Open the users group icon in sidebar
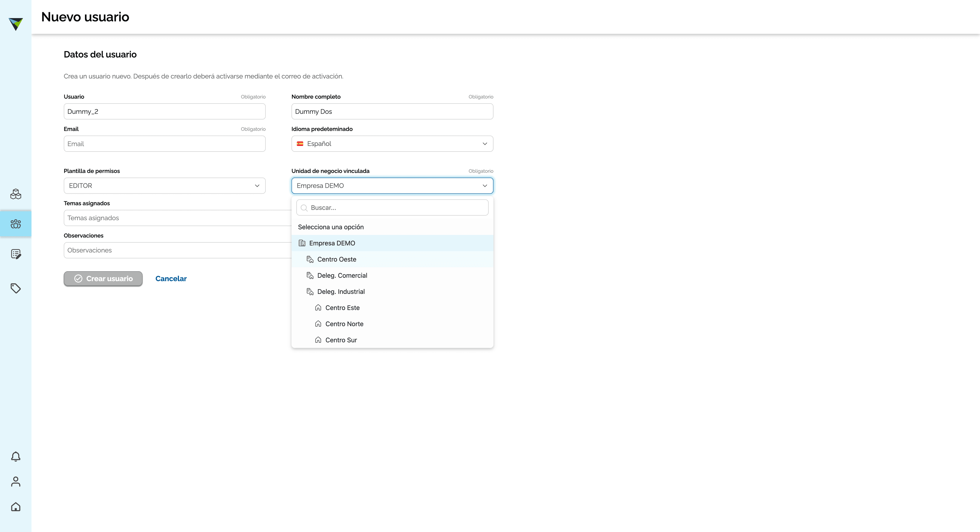Image resolution: width=980 pixels, height=532 pixels. click(x=16, y=224)
